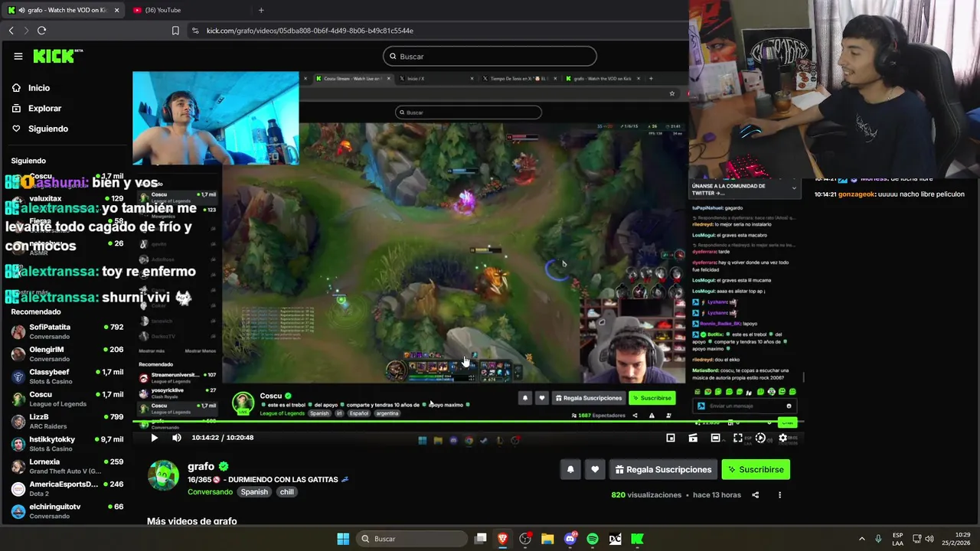980x551 pixels.
Task: Click the taskbar Buscar search box
Action: 411,539
